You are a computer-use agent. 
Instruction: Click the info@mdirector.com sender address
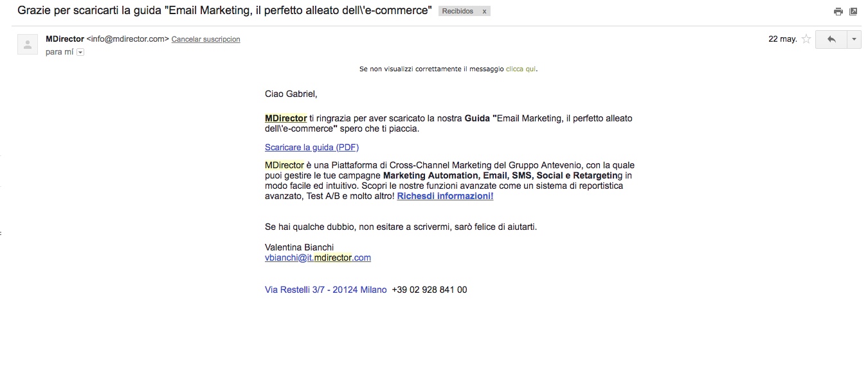[x=128, y=39]
